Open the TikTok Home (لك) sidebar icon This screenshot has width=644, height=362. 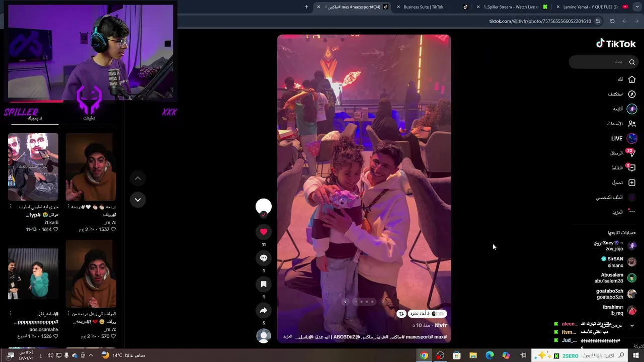[632, 79]
